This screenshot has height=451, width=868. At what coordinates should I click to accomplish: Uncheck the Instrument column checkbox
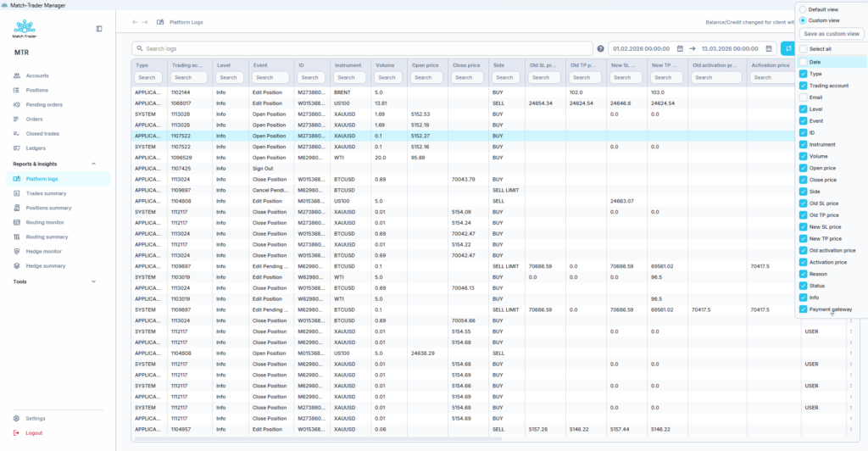803,145
